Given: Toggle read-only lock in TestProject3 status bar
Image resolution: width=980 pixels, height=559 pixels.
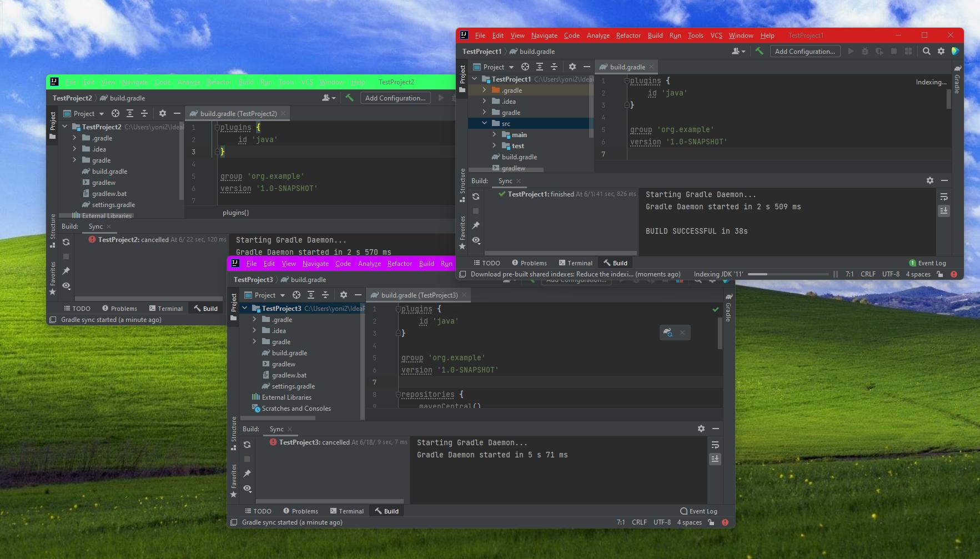Looking at the screenshot, I should tap(711, 522).
